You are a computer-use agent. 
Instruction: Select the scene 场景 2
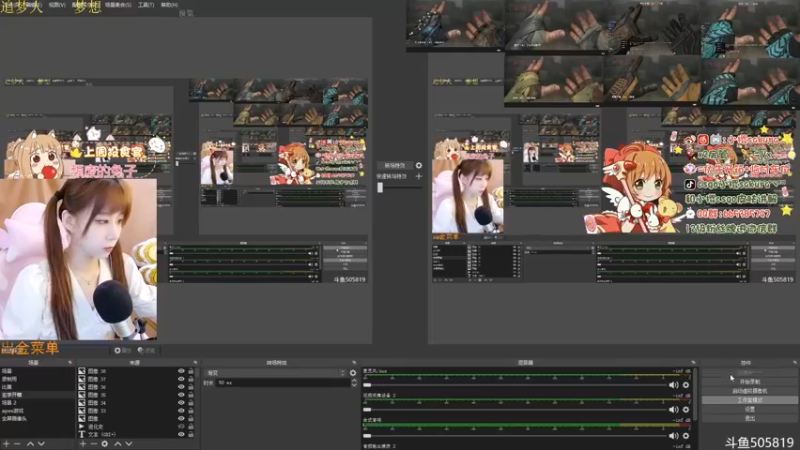tap(37, 403)
